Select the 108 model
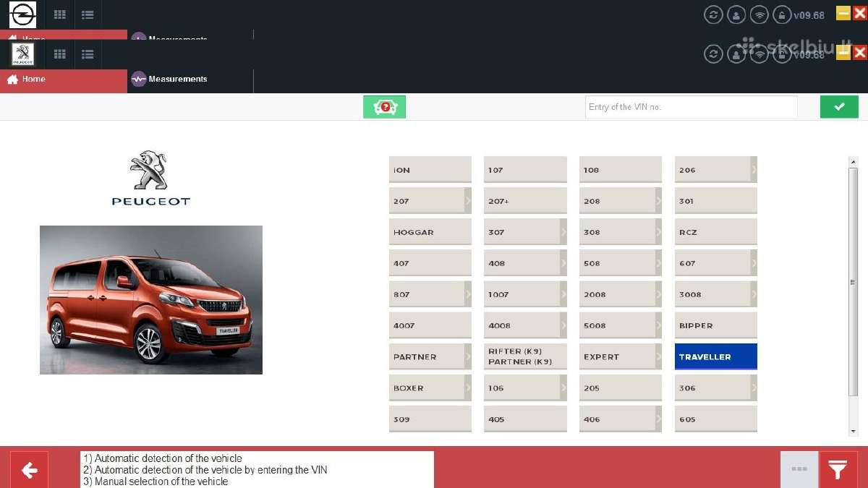This screenshot has width=868, height=488. [621, 170]
